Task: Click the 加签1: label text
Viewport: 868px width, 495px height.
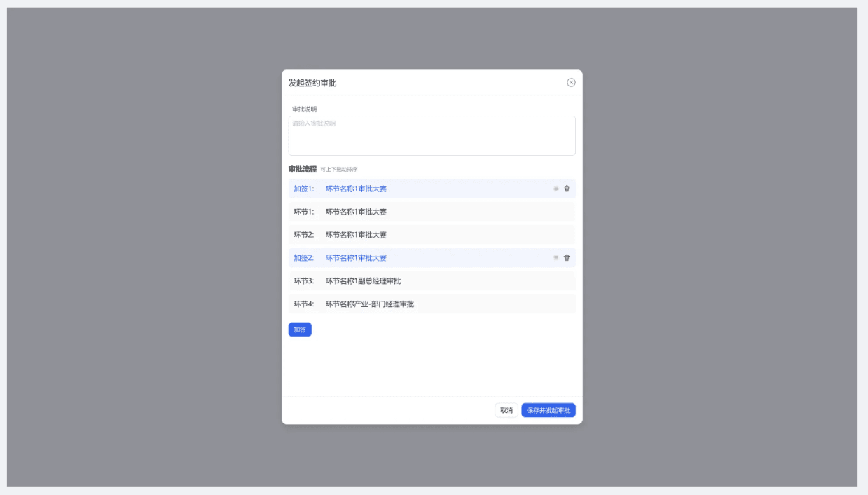Action: [x=304, y=189]
